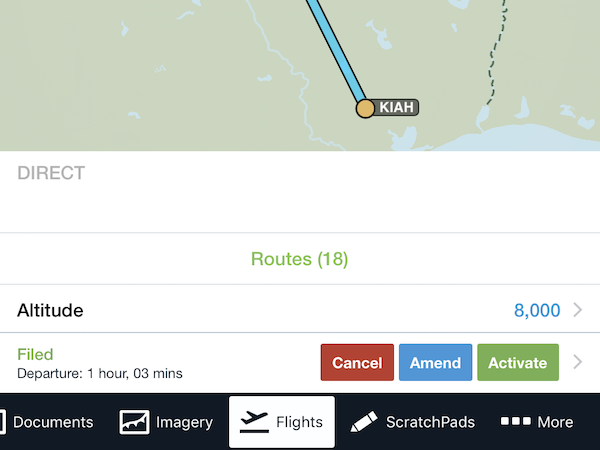This screenshot has width=600, height=450.
Task: Tap the DIRECT route field
Action: pyautogui.click(x=51, y=173)
